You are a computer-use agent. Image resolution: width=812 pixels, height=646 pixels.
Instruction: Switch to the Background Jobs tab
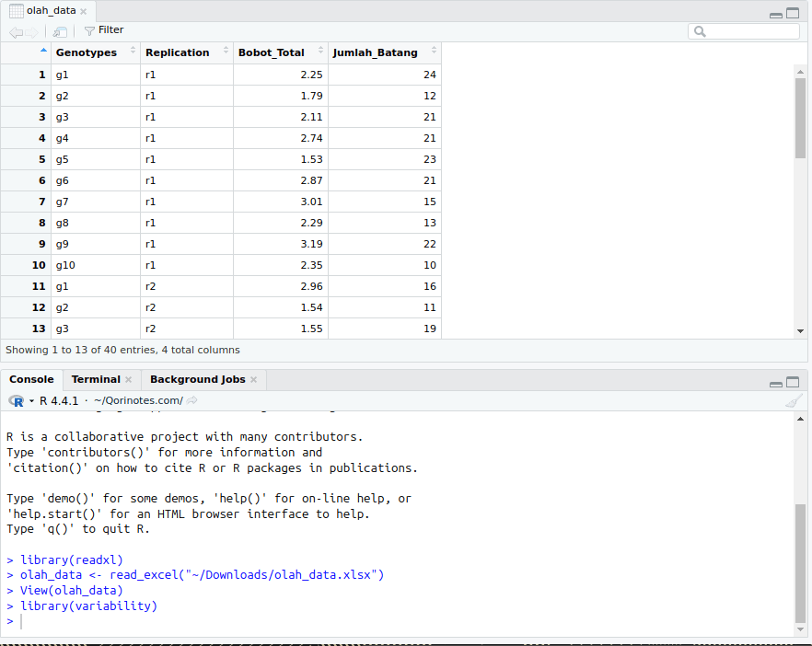point(197,379)
